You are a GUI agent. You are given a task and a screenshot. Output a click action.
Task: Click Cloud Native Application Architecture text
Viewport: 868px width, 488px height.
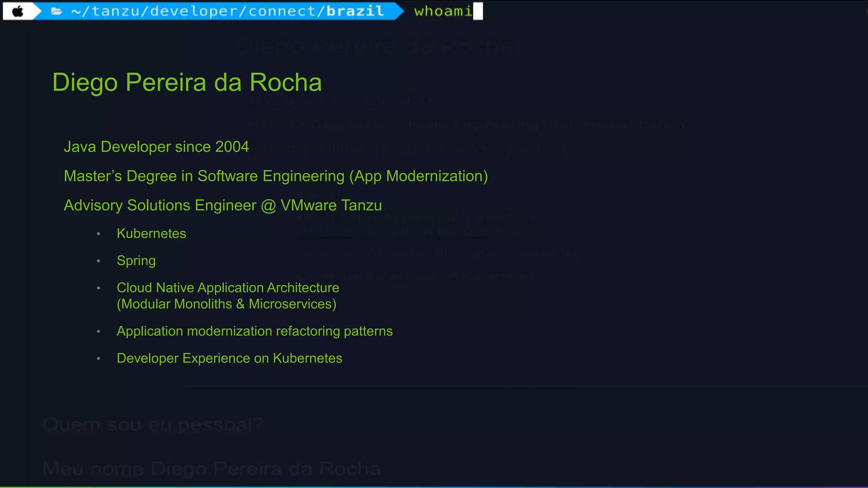(228, 288)
